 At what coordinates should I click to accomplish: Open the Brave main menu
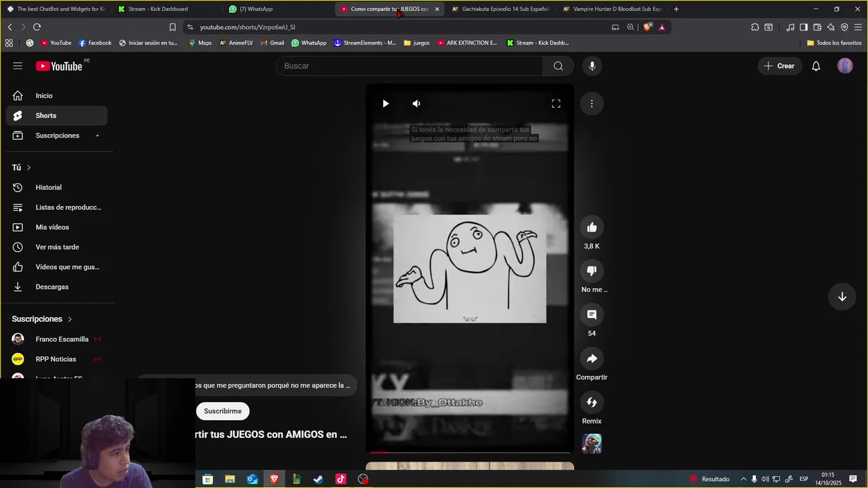[x=858, y=27]
